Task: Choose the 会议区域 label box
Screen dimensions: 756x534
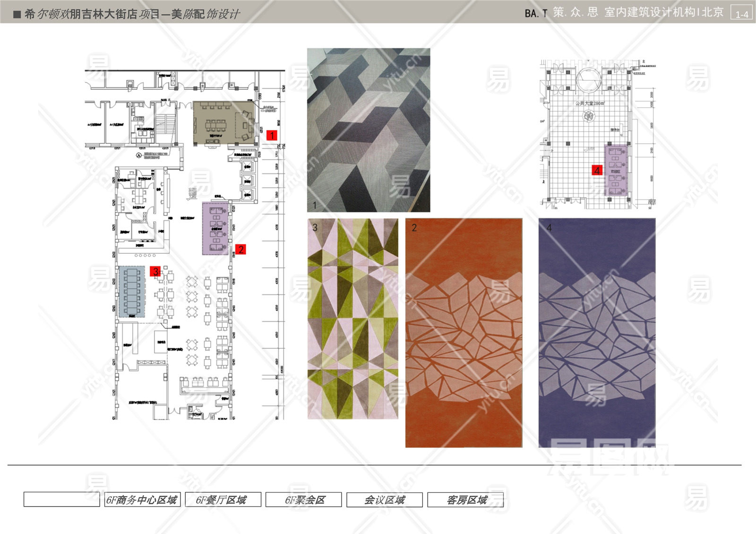Action: coord(385,500)
